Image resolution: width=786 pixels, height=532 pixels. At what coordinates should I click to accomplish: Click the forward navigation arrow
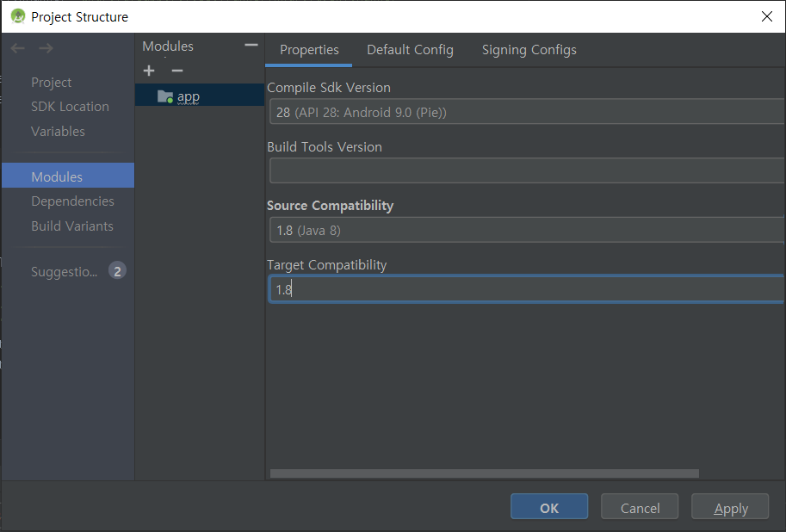46,48
